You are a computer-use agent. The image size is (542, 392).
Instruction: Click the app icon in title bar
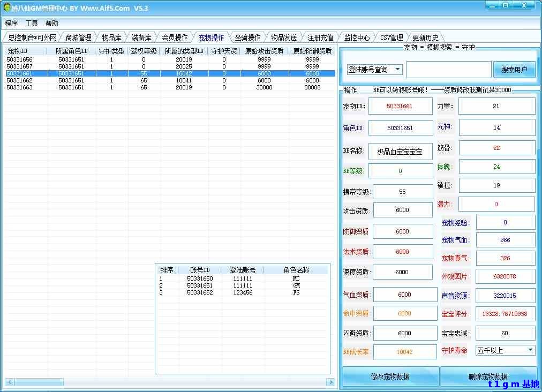tap(7, 8)
